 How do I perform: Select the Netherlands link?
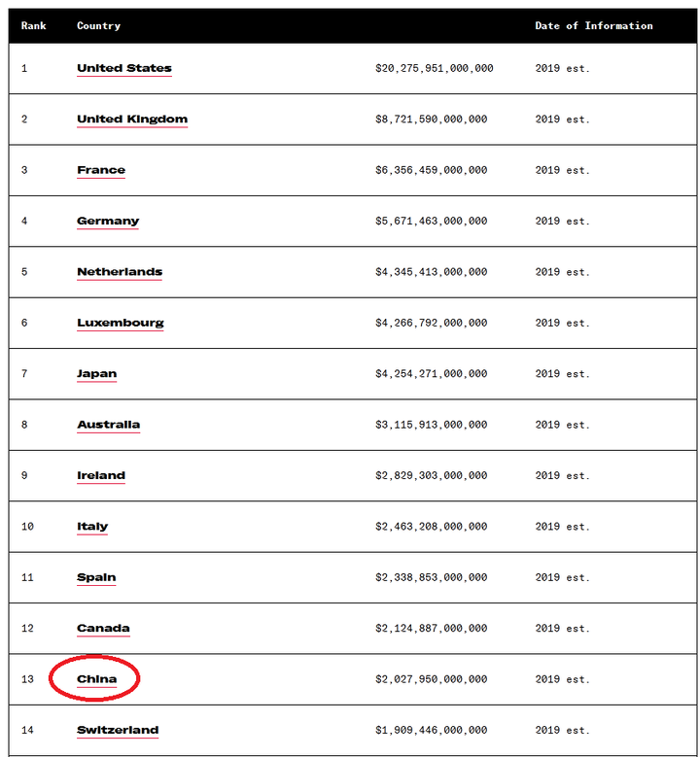coord(120,272)
